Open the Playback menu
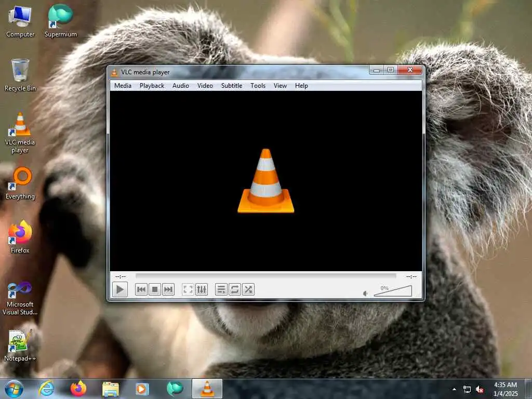The image size is (532, 399). tap(152, 86)
